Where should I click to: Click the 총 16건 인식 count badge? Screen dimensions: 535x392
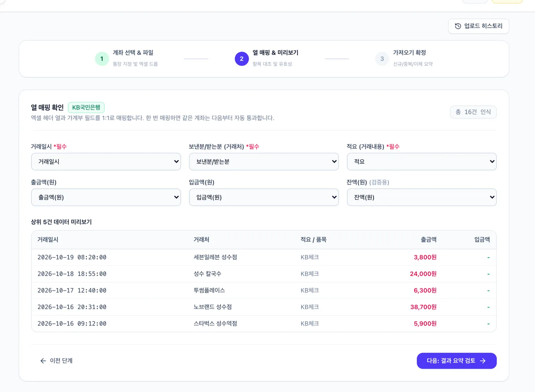pyautogui.click(x=473, y=112)
